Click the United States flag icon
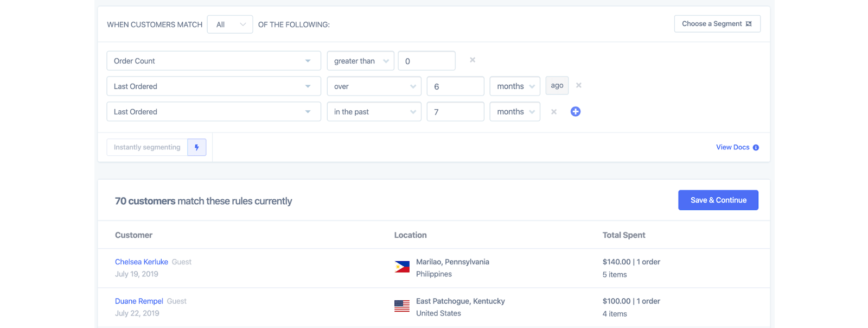Viewport: 868px width, 328px height. pyautogui.click(x=402, y=306)
